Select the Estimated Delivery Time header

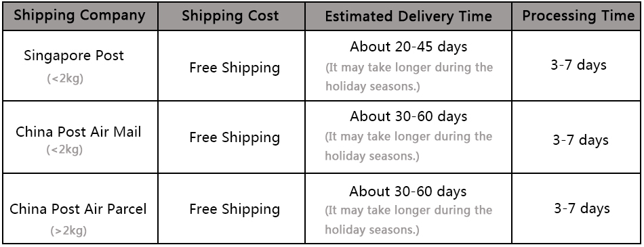[408, 16]
